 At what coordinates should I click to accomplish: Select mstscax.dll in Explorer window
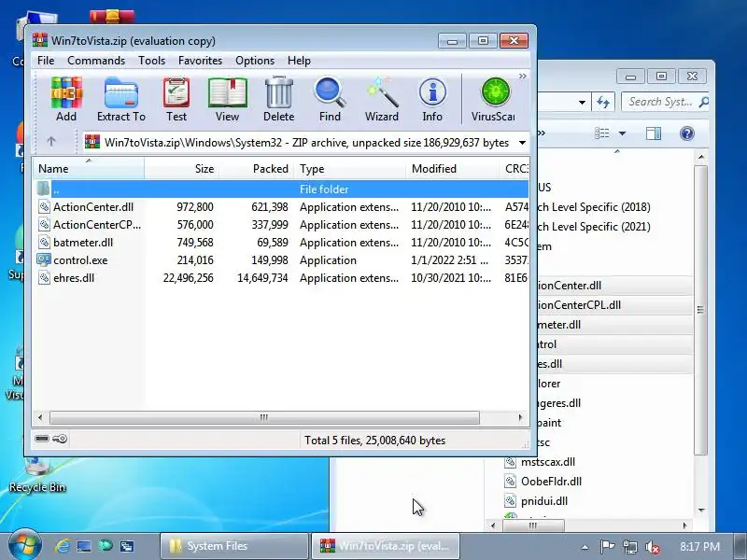548,462
